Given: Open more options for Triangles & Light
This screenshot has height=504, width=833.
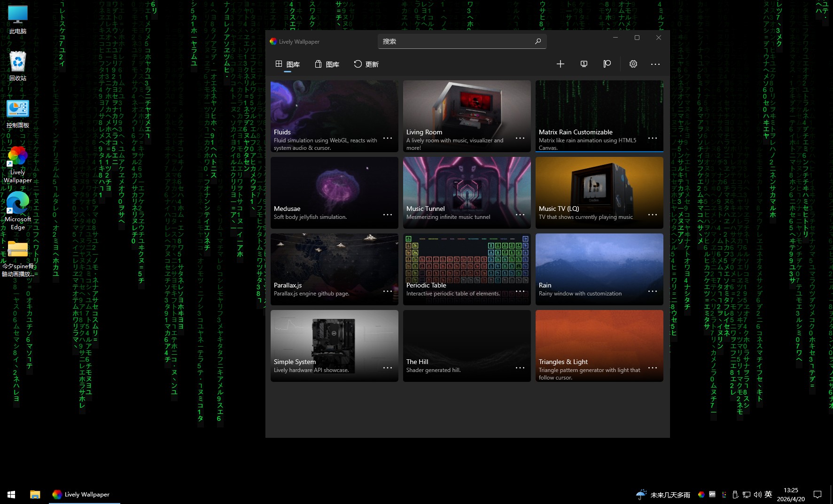Looking at the screenshot, I should coord(652,368).
